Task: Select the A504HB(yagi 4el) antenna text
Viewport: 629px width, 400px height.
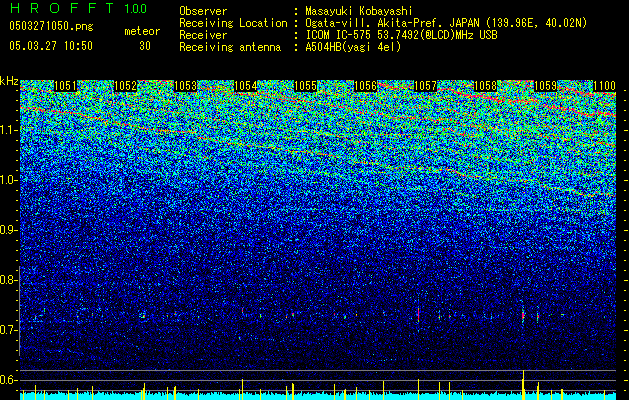Action: 353,47
